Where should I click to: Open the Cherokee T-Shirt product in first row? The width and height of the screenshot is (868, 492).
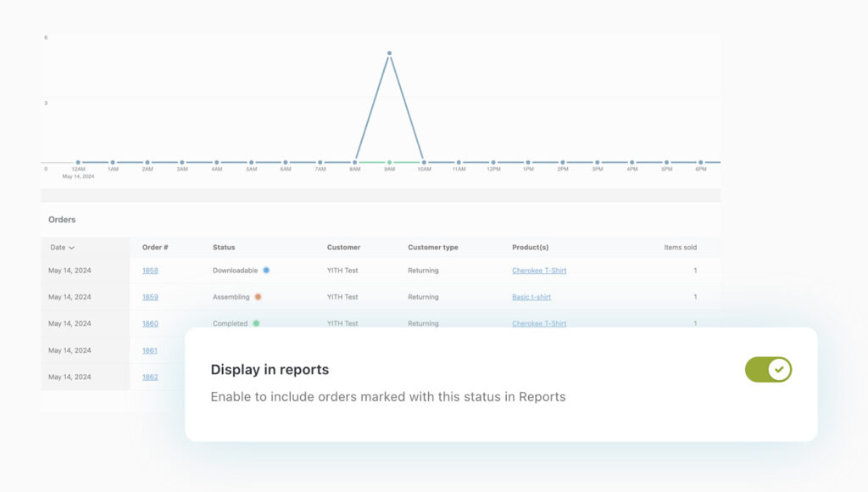click(539, 271)
